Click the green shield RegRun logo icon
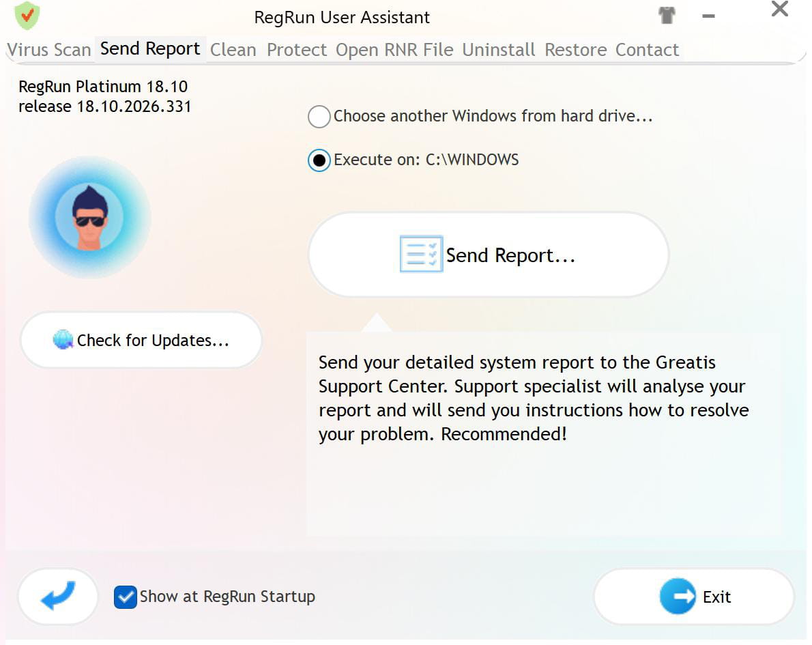Image resolution: width=812 pixels, height=645 pixels. [27, 15]
